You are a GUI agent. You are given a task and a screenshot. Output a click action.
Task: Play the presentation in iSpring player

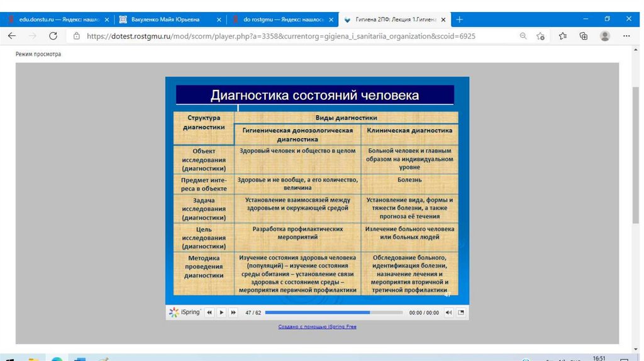221,313
